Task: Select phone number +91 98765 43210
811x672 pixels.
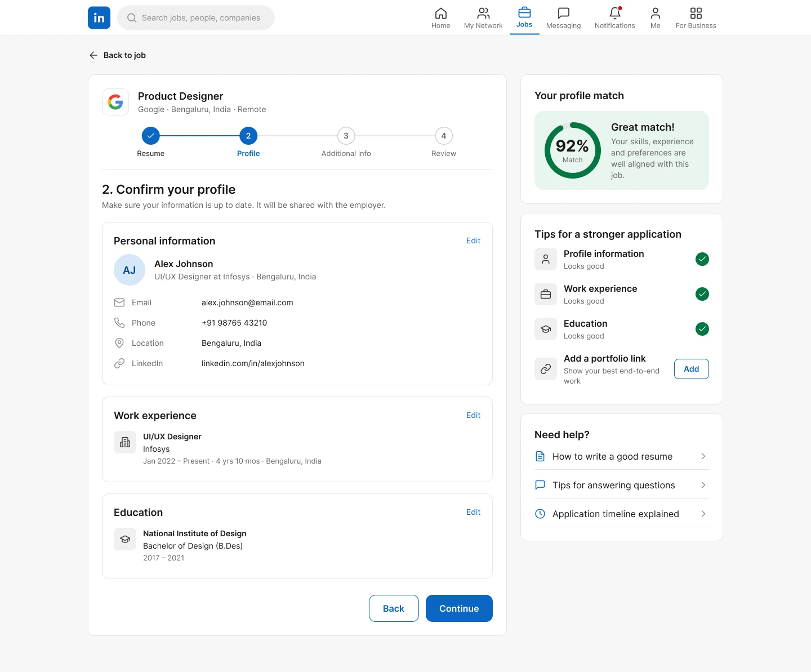Action: (x=234, y=323)
